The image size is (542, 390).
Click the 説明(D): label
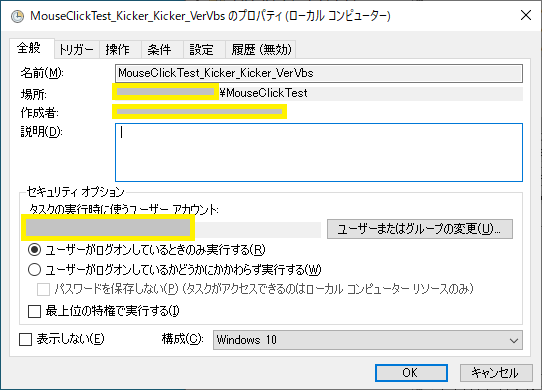point(42,132)
